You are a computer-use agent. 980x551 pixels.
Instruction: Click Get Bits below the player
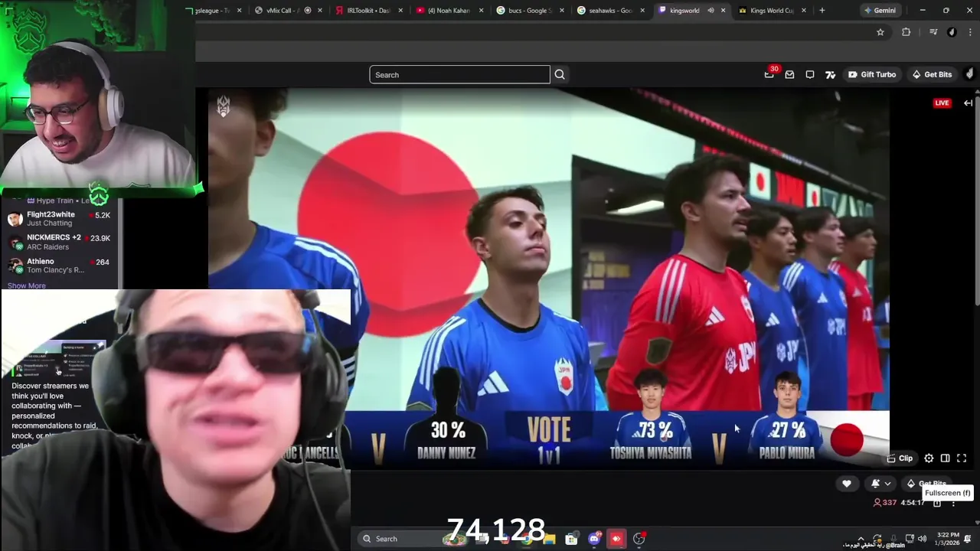[x=927, y=484]
